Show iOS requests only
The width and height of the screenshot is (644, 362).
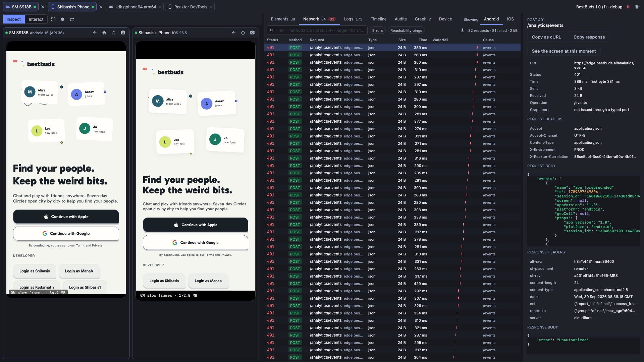click(x=510, y=19)
